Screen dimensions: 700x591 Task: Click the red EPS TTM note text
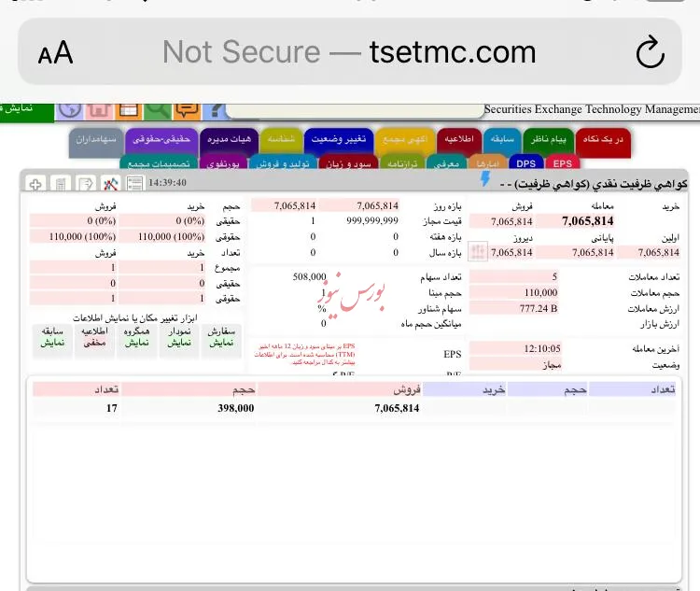coord(305,354)
